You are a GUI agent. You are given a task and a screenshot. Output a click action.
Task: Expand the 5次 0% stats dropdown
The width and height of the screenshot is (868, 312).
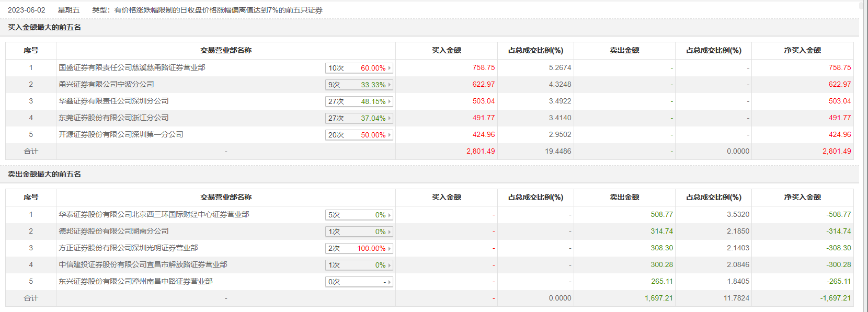point(359,215)
